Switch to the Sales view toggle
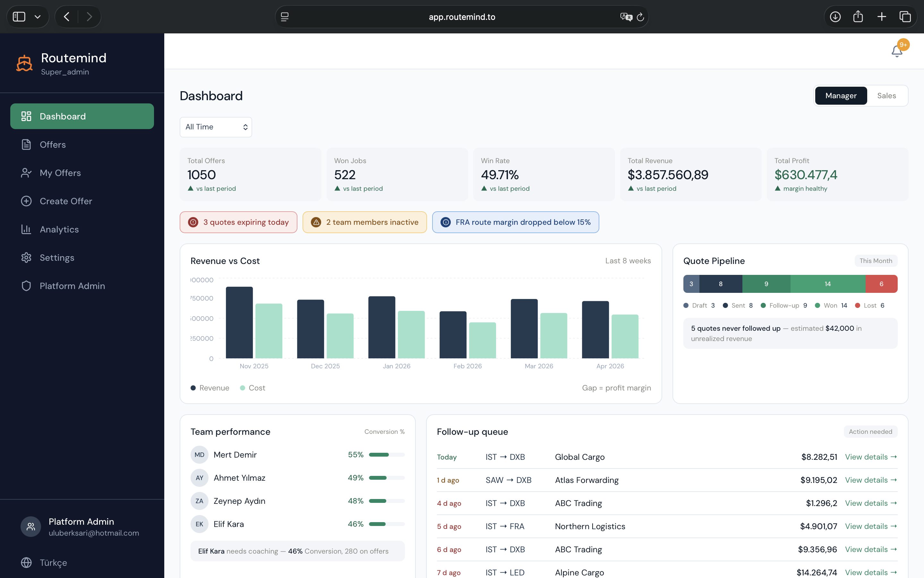The image size is (924, 578). point(886,96)
